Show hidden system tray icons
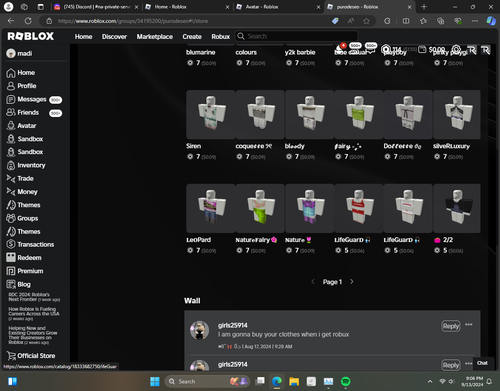 point(430,381)
